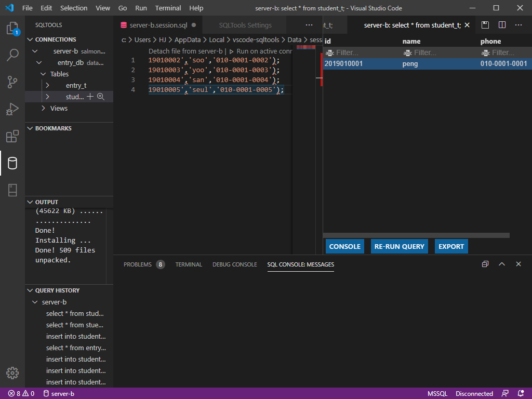Viewport: 532px width, 399px height.
Task: Open the Extensions view icon
Action: [x=12, y=136]
